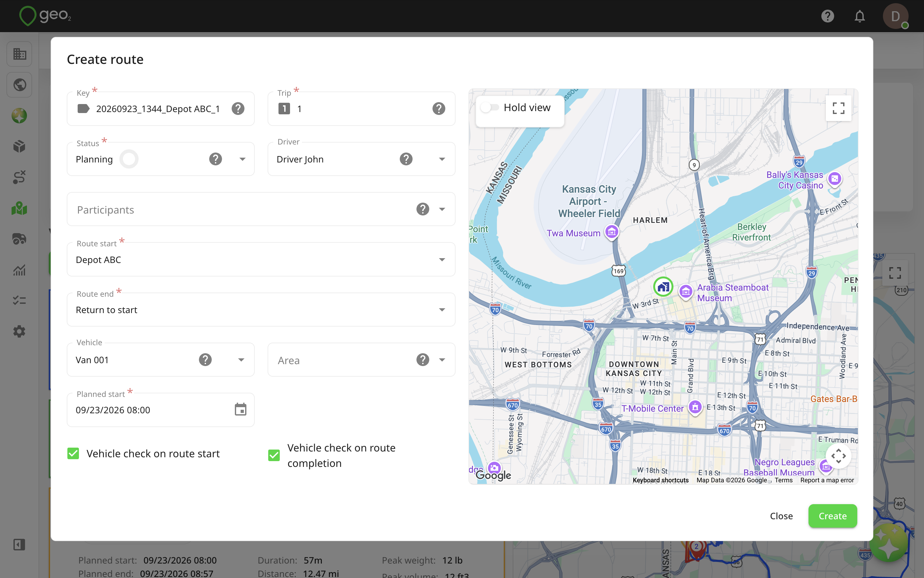Open the checklist tasks sidebar icon
This screenshot has height=578, width=924.
pos(19,301)
